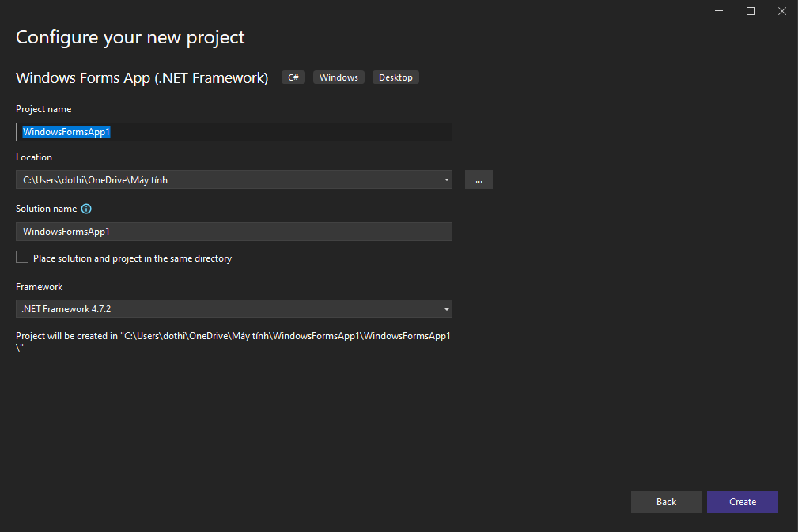Minimize the project configuration window
This screenshot has height=532, width=798.
[720, 11]
